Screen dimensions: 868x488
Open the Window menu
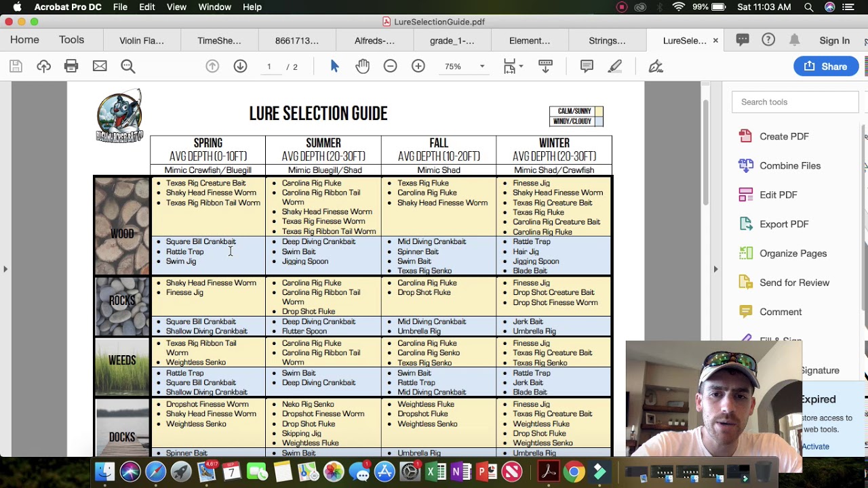point(214,7)
